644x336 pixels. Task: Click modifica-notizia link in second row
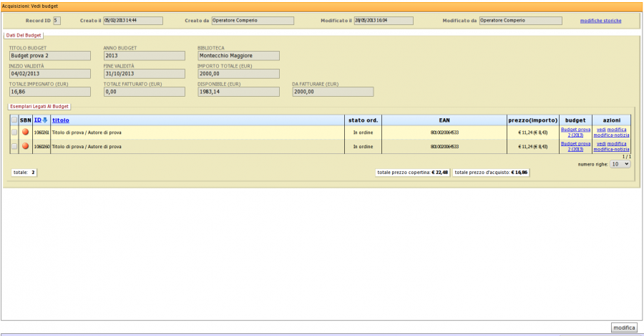coord(612,149)
